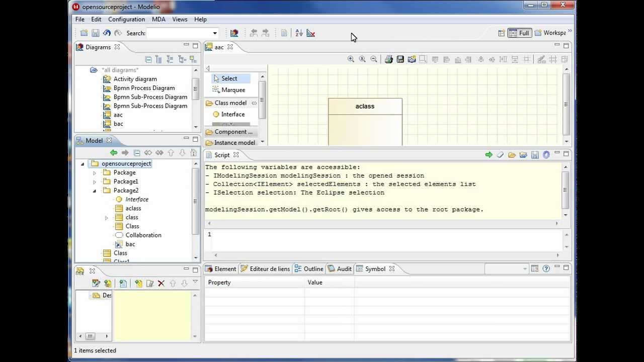Select Collaboration in Model tree
This screenshot has width=644, height=362.
tap(138, 235)
